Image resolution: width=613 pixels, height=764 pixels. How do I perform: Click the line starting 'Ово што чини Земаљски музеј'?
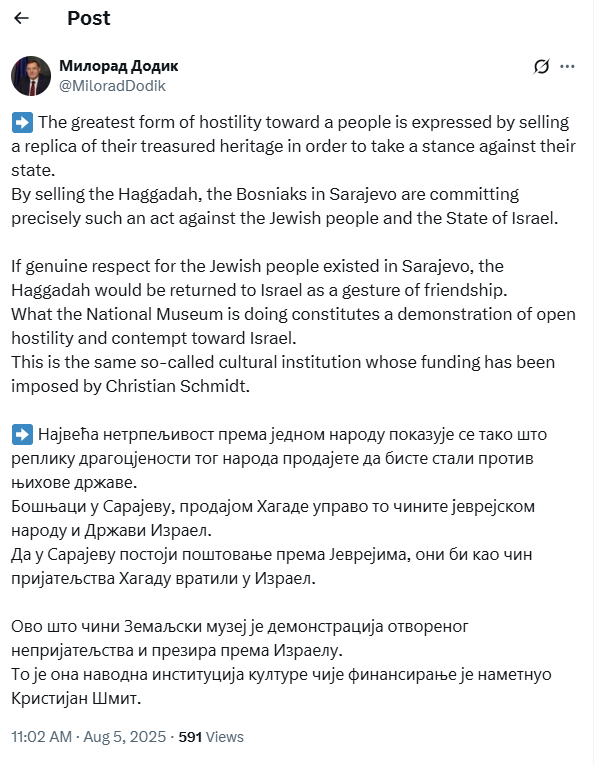pos(240,626)
